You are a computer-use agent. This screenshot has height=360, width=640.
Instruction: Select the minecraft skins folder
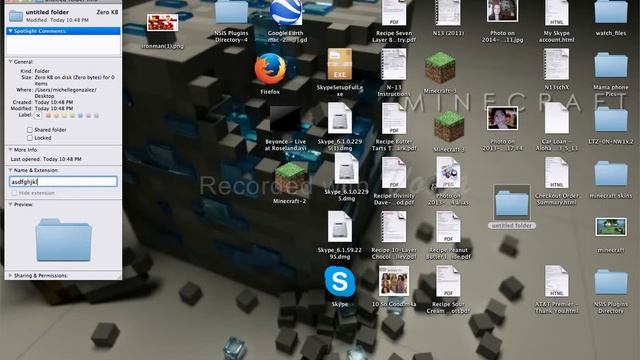[x=611, y=173]
